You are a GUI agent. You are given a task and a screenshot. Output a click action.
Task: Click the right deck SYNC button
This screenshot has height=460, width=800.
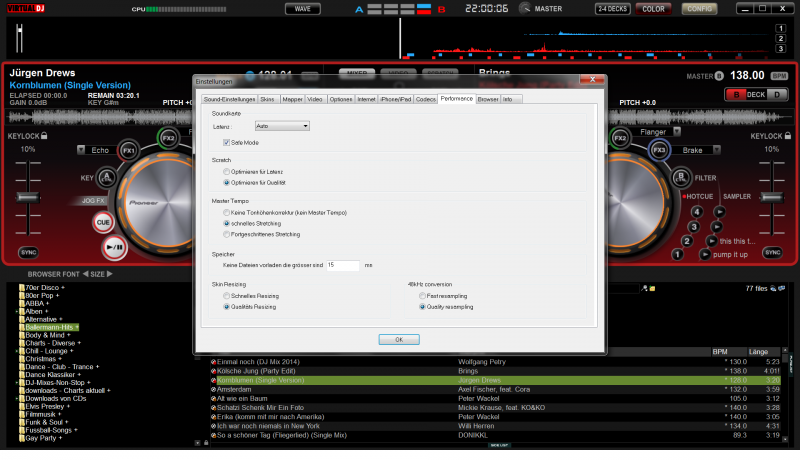coord(772,252)
